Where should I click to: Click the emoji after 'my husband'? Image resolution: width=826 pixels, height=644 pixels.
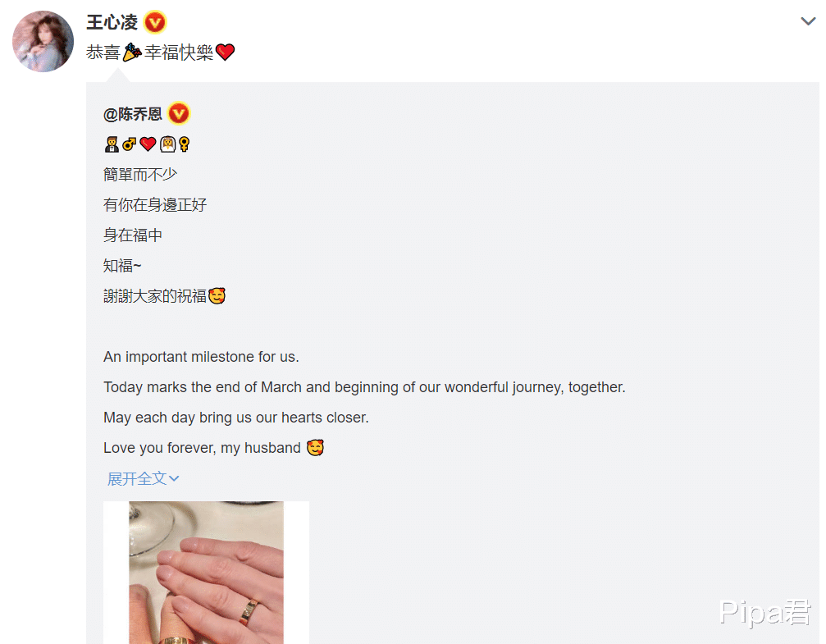point(315,447)
